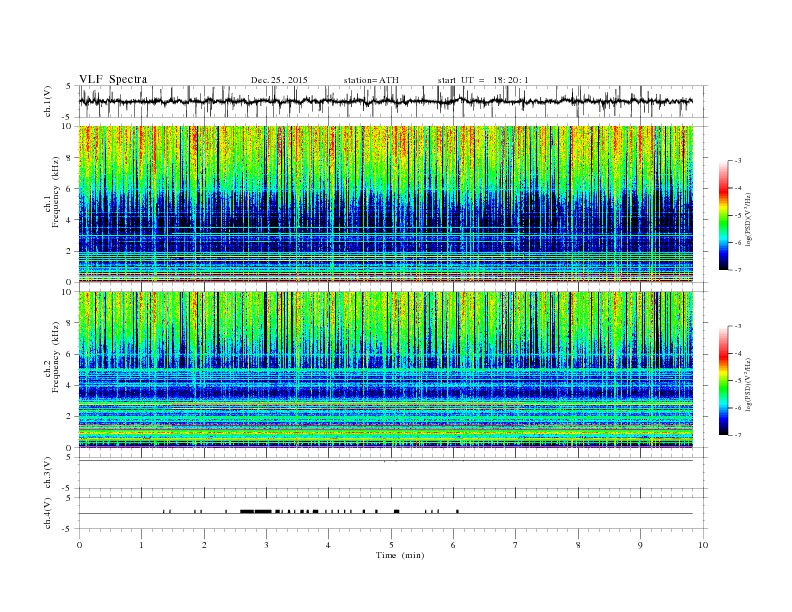Image resolution: width=792 pixels, height=612 pixels.
Task: Click time axis tick label "10"
Action: tap(703, 545)
